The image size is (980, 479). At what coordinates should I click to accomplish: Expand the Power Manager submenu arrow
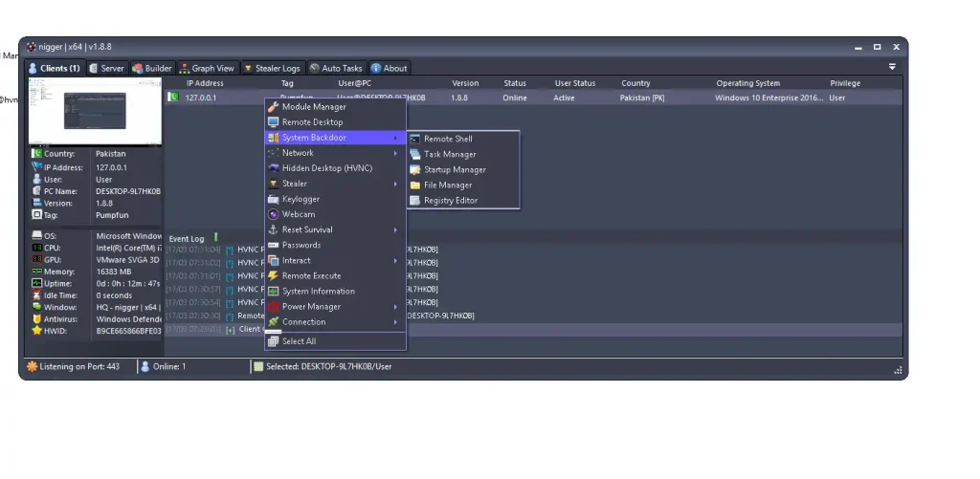click(395, 307)
